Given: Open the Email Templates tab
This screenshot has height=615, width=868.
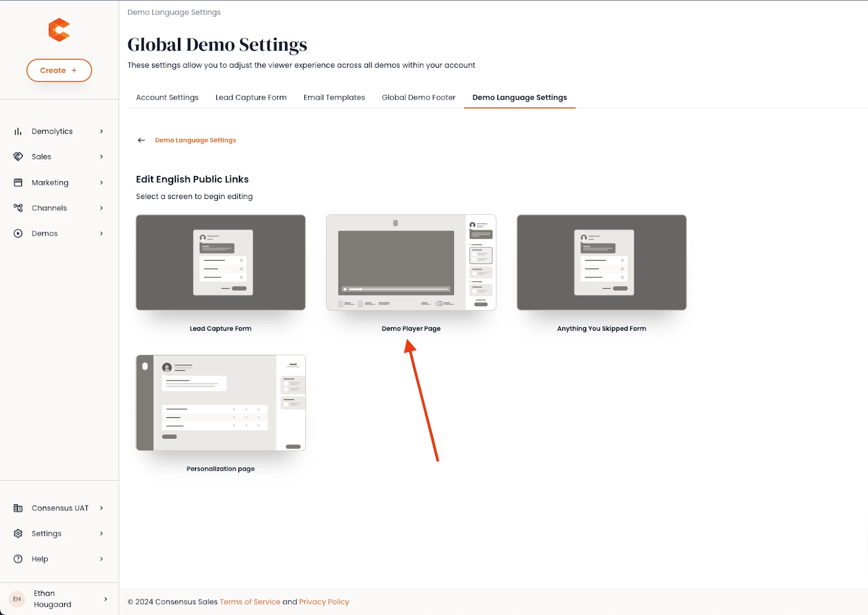Looking at the screenshot, I should tap(334, 98).
